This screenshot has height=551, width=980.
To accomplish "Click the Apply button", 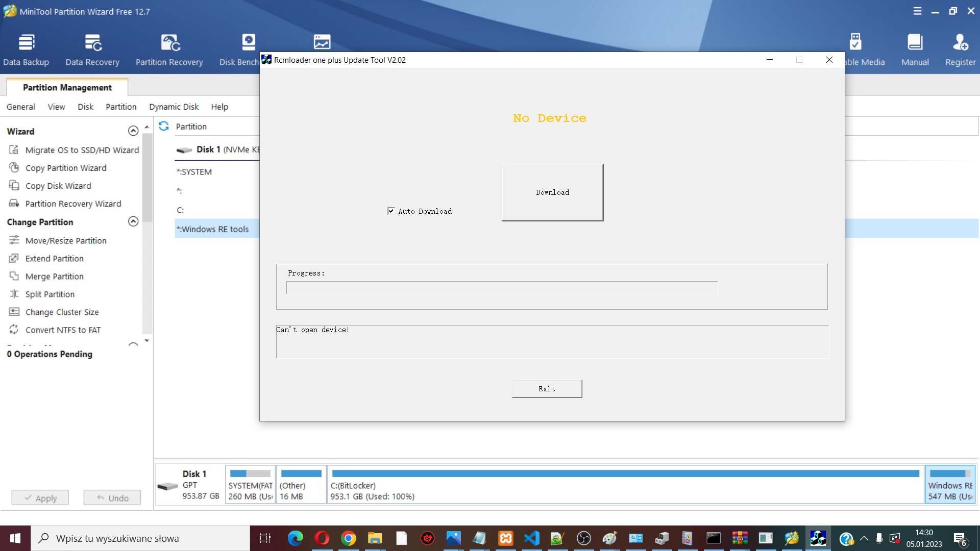I will click(x=40, y=497).
